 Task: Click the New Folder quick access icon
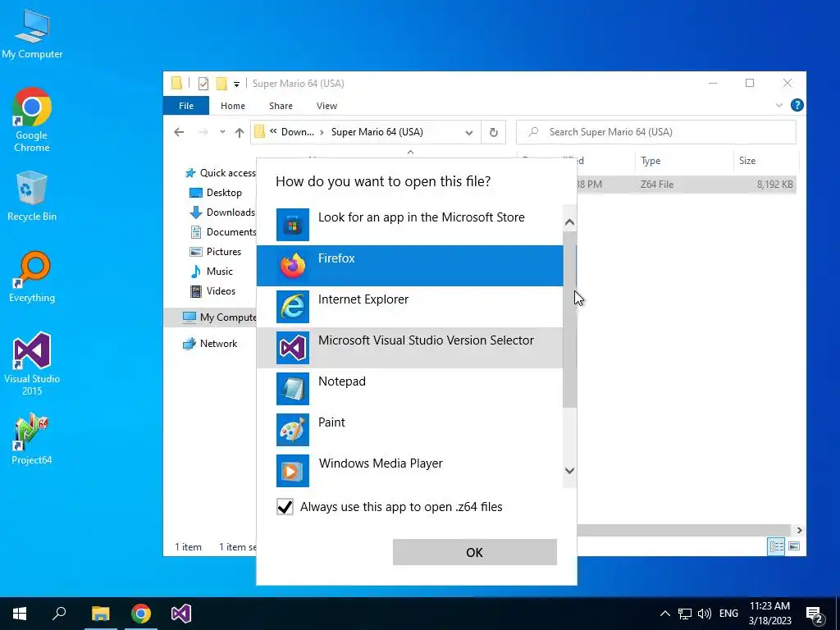[x=221, y=84]
